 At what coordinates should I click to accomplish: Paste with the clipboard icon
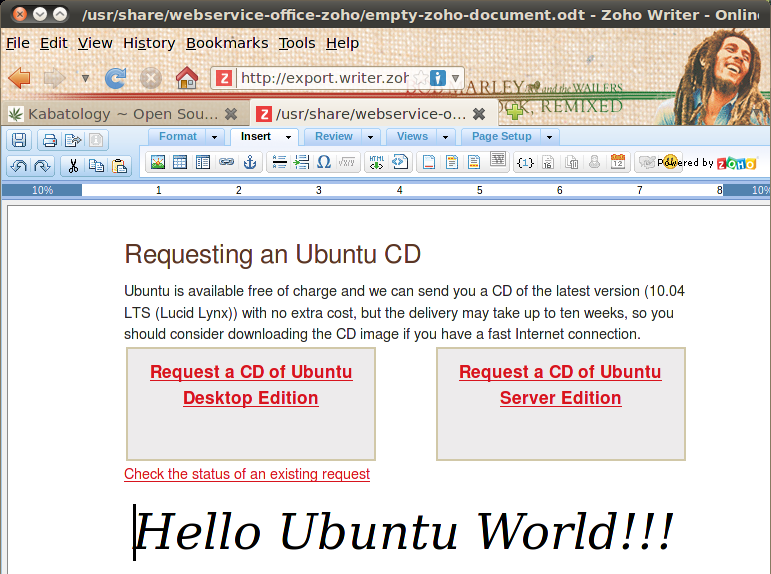(x=119, y=166)
